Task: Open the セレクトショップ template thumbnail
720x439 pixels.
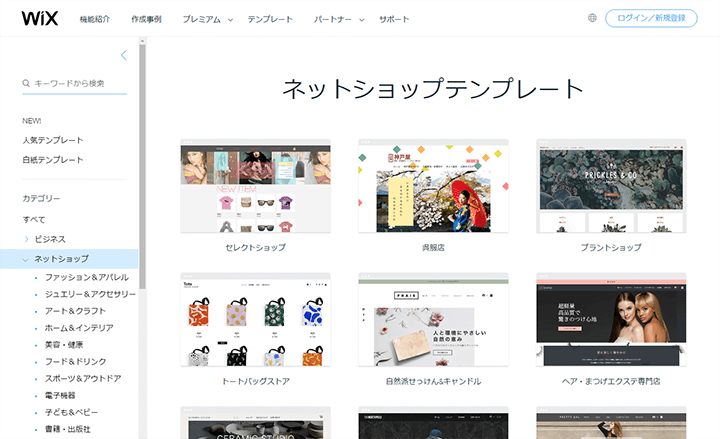Action: point(256,187)
